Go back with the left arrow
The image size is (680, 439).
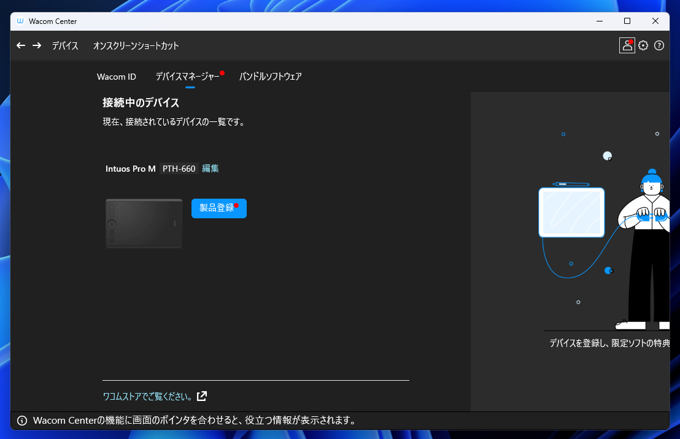21,46
